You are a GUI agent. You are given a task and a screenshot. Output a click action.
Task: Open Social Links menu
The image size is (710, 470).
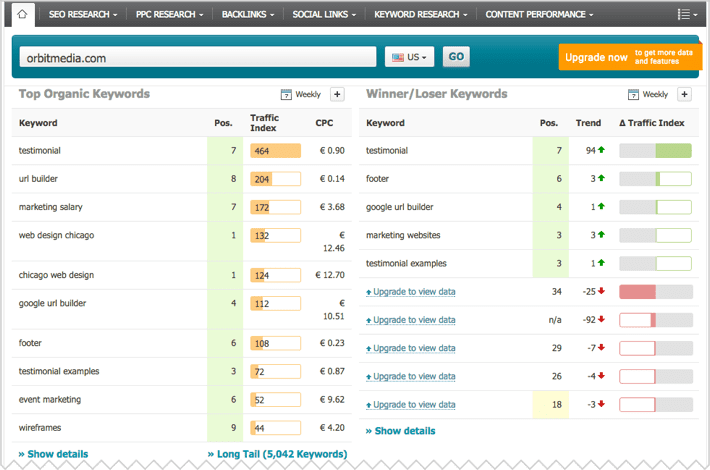pos(324,14)
